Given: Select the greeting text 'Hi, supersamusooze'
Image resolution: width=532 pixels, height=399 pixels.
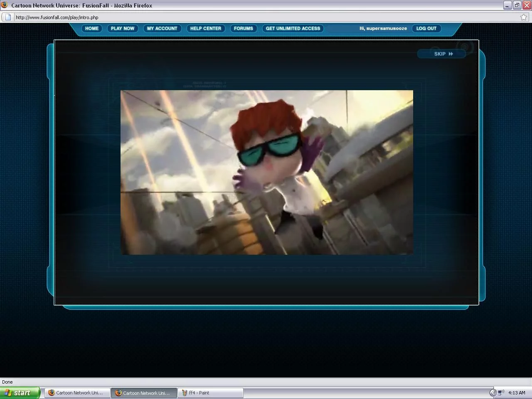Looking at the screenshot, I should click(383, 28).
